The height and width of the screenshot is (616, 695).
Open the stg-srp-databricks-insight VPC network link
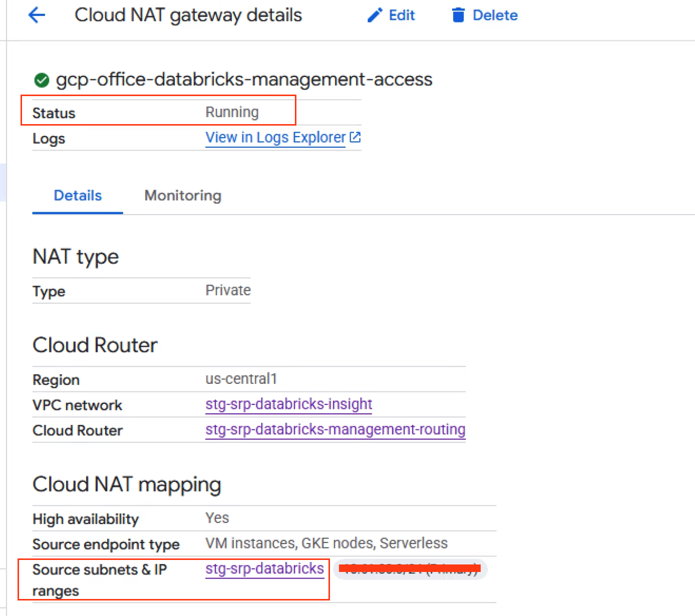288,404
